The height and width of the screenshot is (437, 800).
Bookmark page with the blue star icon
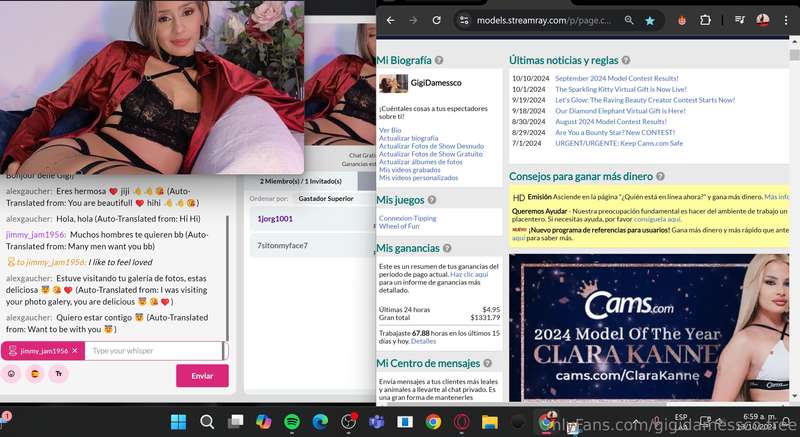pos(649,20)
